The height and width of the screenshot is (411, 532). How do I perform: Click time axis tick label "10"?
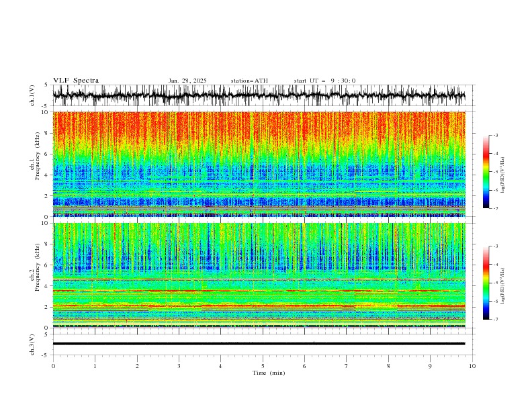[472, 366]
